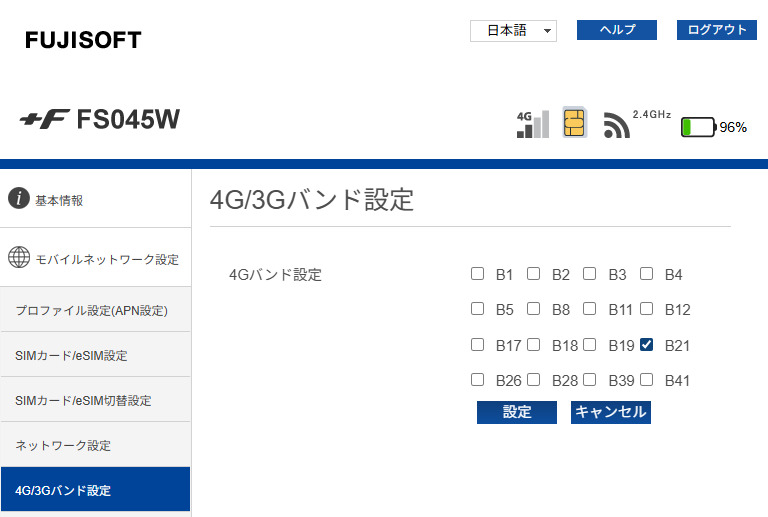Click the FS045W product logo
The height and width of the screenshot is (517, 768).
100,120
